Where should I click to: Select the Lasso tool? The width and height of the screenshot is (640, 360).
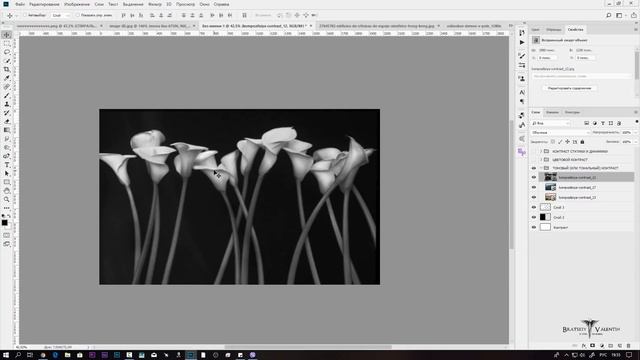[x=7, y=52]
